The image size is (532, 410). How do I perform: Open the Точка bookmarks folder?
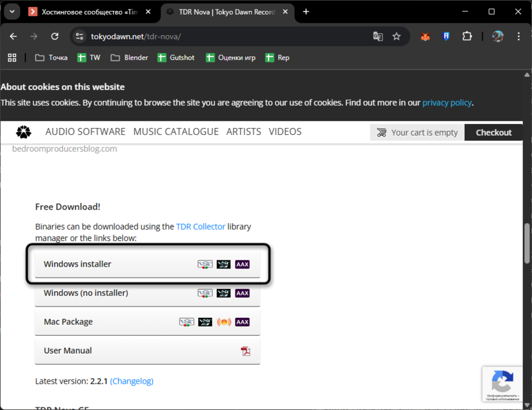[51, 58]
